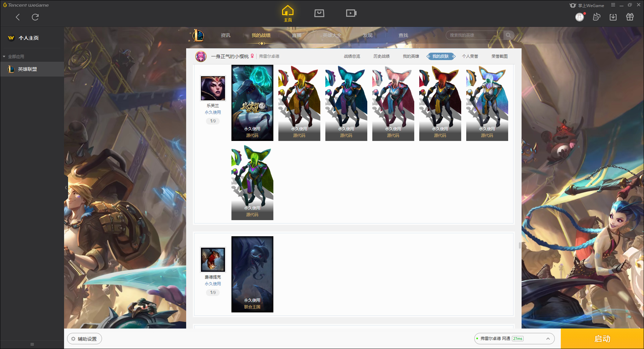Open the dark red 源代码 chroma skin
644x349 pixels.
[440, 103]
